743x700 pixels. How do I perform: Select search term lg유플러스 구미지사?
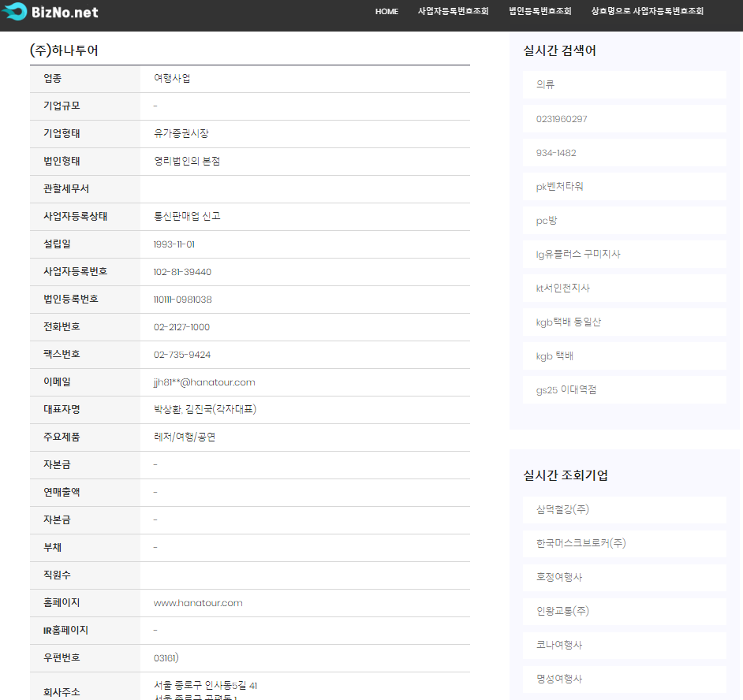pyautogui.click(x=625, y=255)
